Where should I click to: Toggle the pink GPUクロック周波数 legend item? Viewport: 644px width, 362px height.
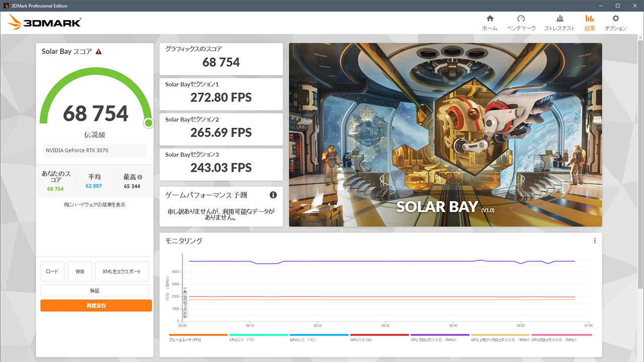561,337
